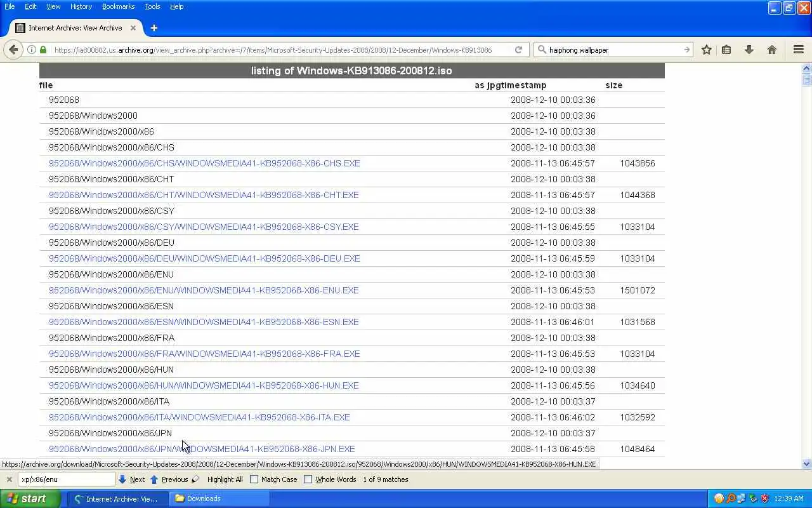Download the X86-ENU.EXE file link
Screen dimensions: 812x508
coord(204,290)
